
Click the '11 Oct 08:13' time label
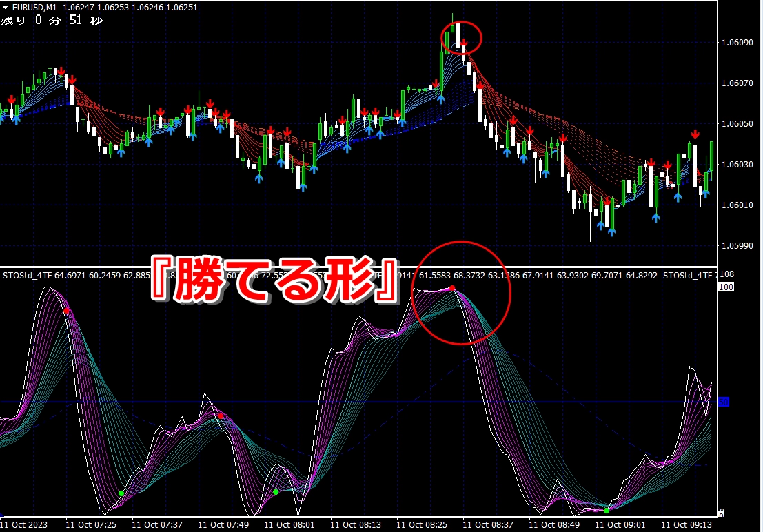(356, 524)
